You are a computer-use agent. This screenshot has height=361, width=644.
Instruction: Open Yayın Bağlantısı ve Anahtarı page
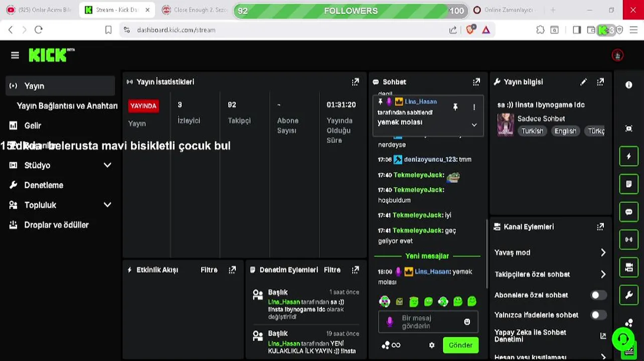[67, 106]
